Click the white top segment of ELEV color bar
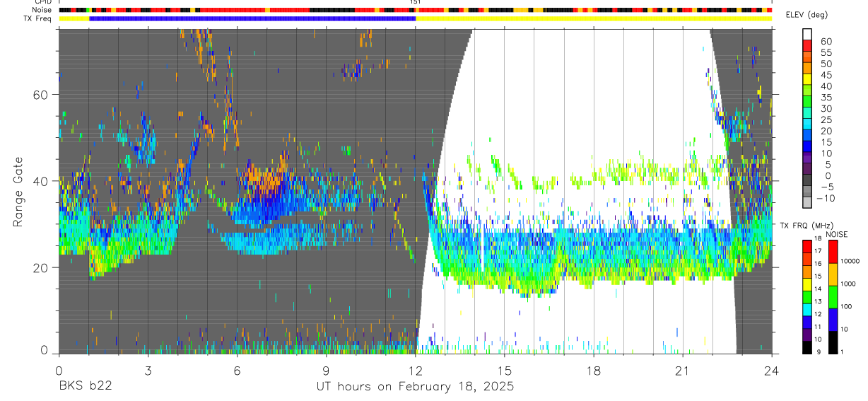The width and height of the screenshot is (868, 401). click(807, 33)
